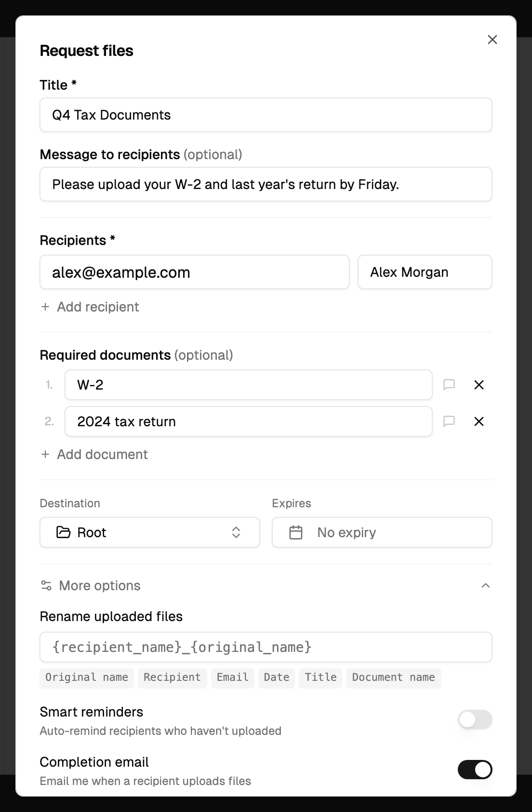The height and width of the screenshot is (812, 532).
Task: Open the Expires date picker
Action: (382, 532)
